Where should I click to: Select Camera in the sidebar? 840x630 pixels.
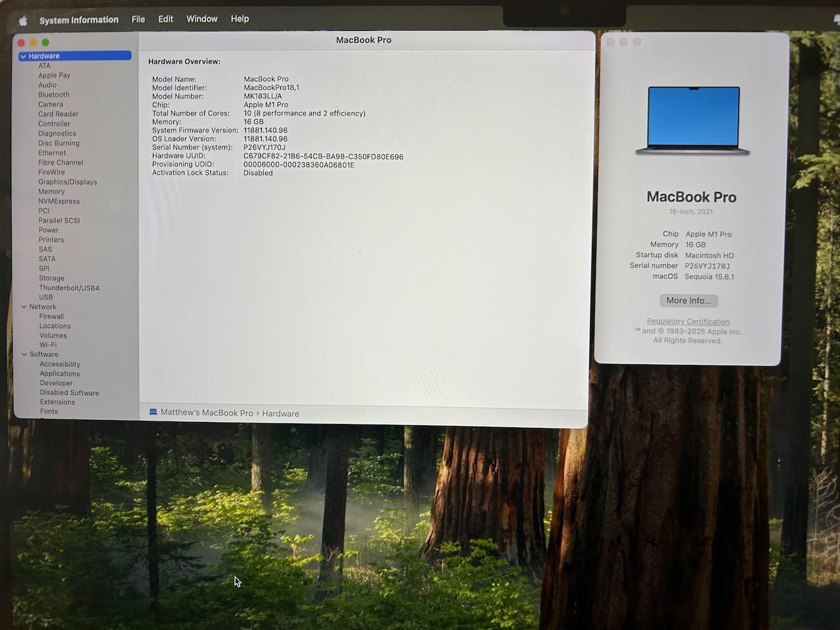(x=51, y=104)
